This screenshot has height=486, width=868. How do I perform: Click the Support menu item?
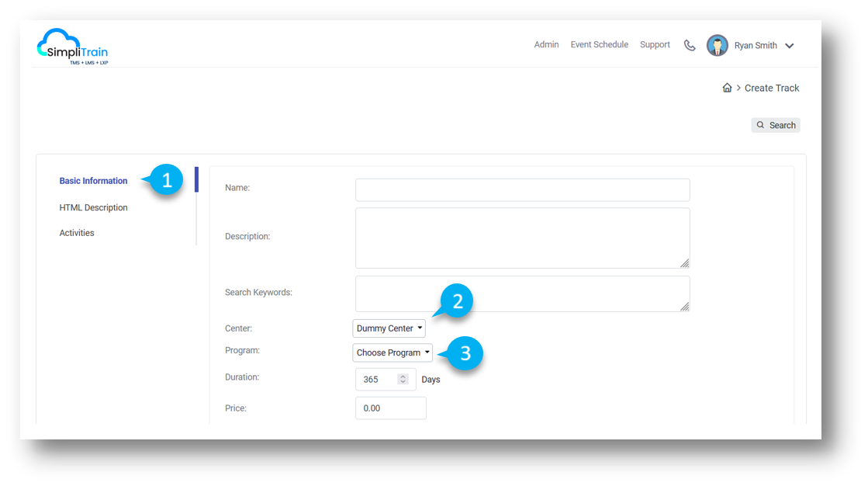pos(655,44)
